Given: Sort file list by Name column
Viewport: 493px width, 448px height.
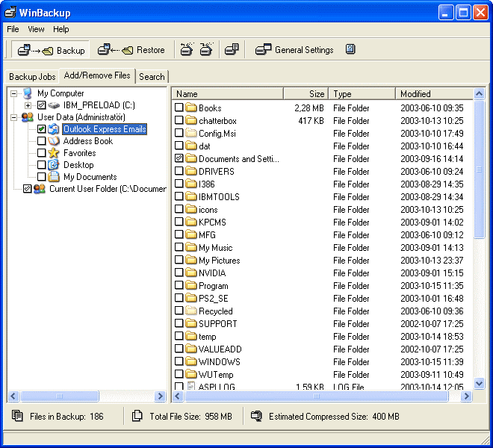Looking at the screenshot, I should [x=228, y=93].
